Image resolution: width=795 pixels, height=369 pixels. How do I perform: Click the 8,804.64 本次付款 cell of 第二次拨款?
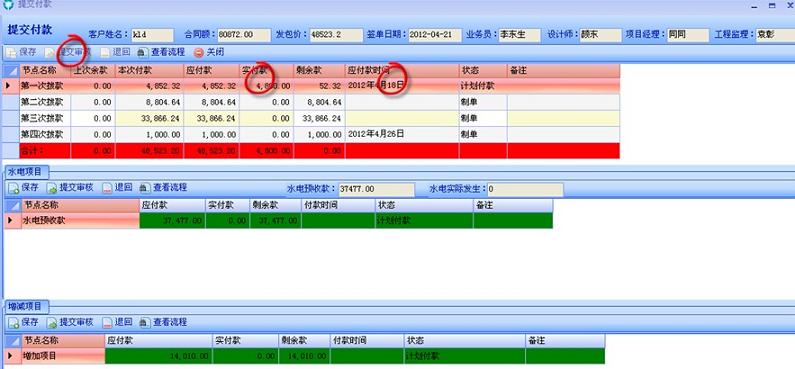pyautogui.click(x=149, y=102)
